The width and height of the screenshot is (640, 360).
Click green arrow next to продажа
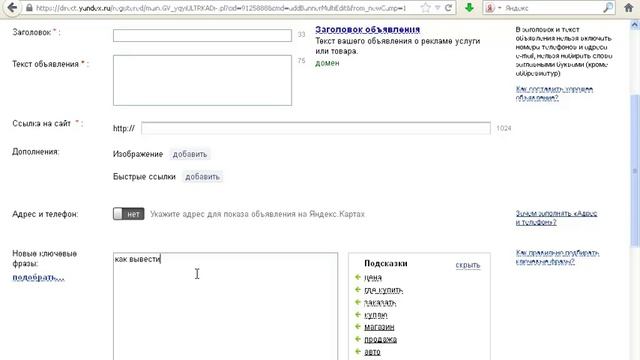[358, 338]
